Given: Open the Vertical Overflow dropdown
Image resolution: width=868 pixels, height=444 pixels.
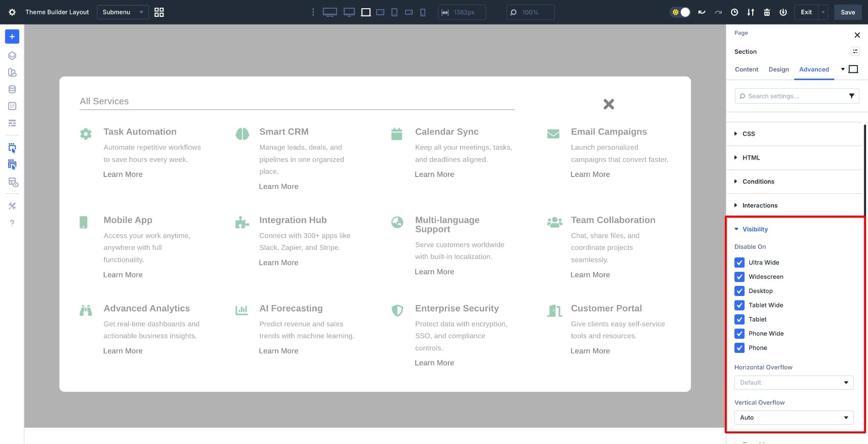Looking at the screenshot, I should (x=793, y=417).
